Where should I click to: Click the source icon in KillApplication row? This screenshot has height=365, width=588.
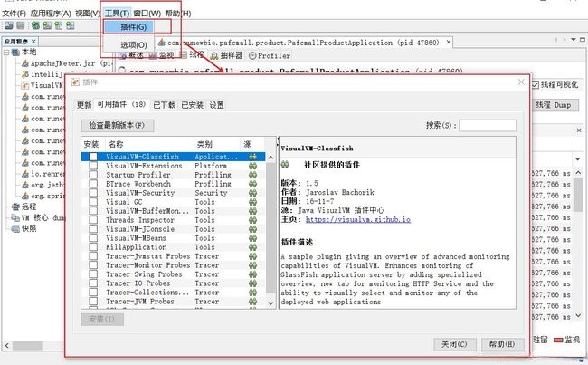click(252, 247)
